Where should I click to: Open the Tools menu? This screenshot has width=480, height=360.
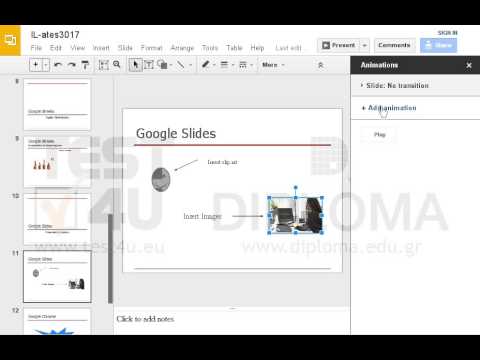pyautogui.click(x=210, y=48)
